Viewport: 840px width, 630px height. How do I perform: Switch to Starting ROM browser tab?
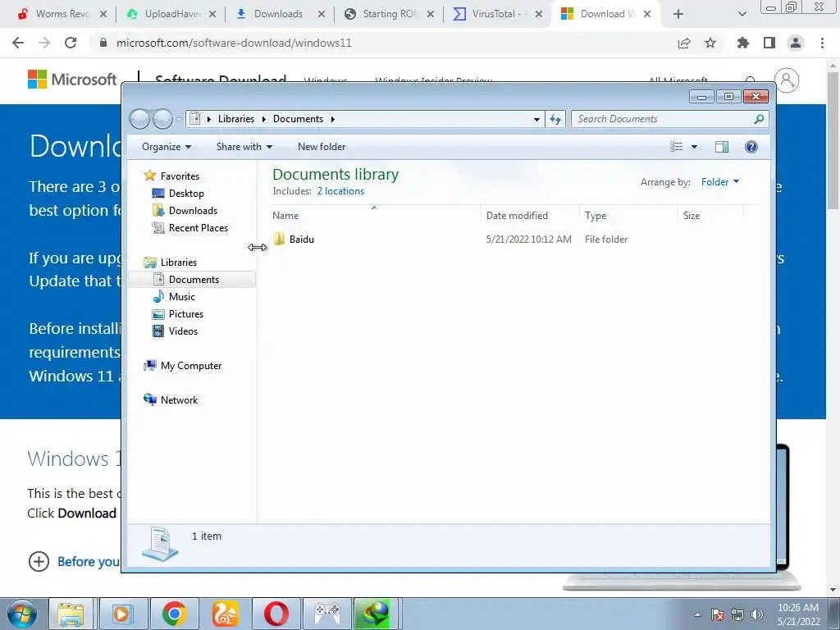pyautogui.click(x=390, y=14)
